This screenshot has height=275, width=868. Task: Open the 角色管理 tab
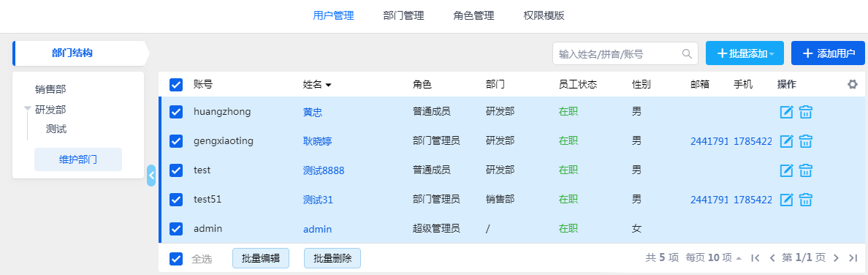point(473,15)
